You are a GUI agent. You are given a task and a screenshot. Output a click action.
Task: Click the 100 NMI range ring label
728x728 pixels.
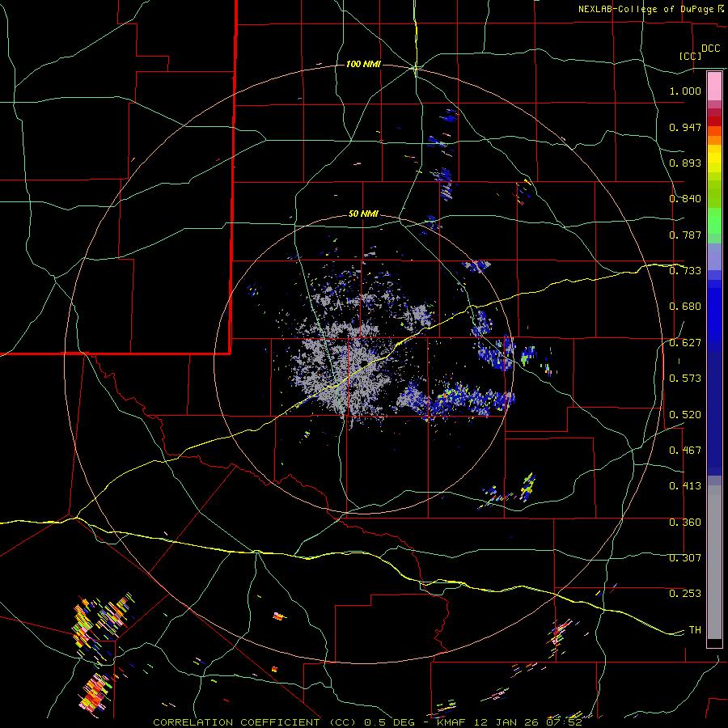point(363,64)
